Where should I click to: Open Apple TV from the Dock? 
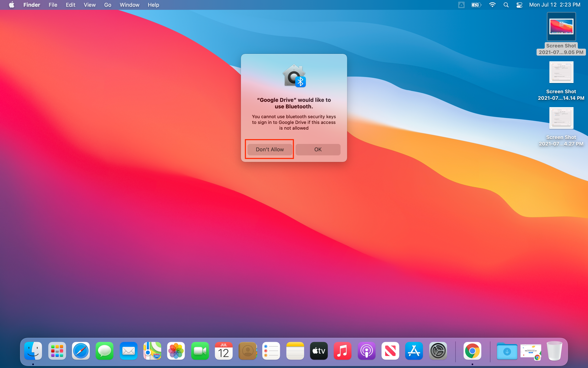[319, 351]
